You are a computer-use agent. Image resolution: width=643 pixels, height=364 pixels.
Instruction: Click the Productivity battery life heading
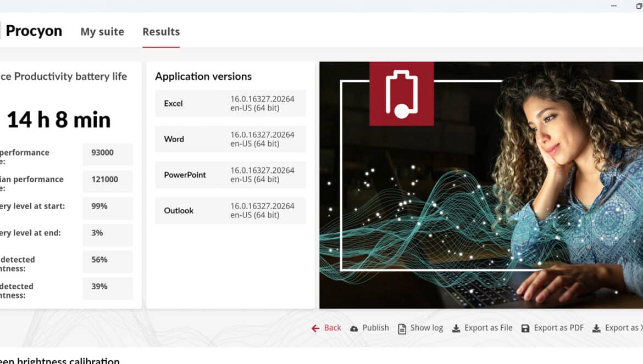(x=64, y=76)
